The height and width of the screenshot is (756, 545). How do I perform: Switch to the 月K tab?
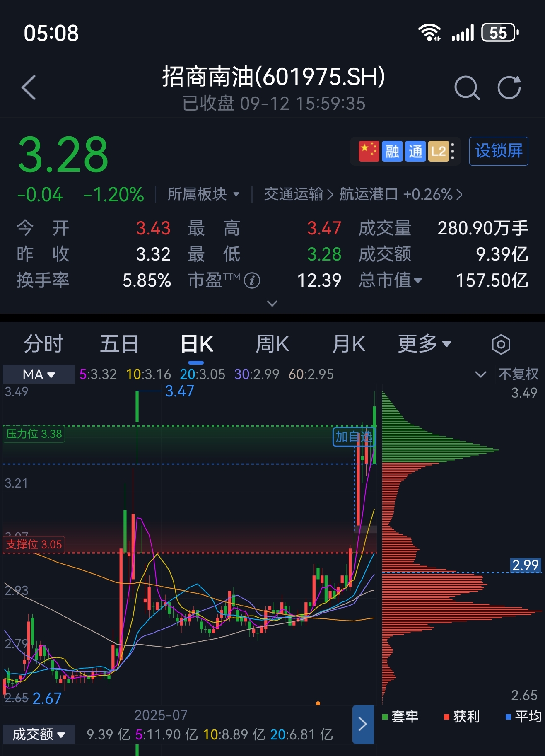pyautogui.click(x=349, y=344)
